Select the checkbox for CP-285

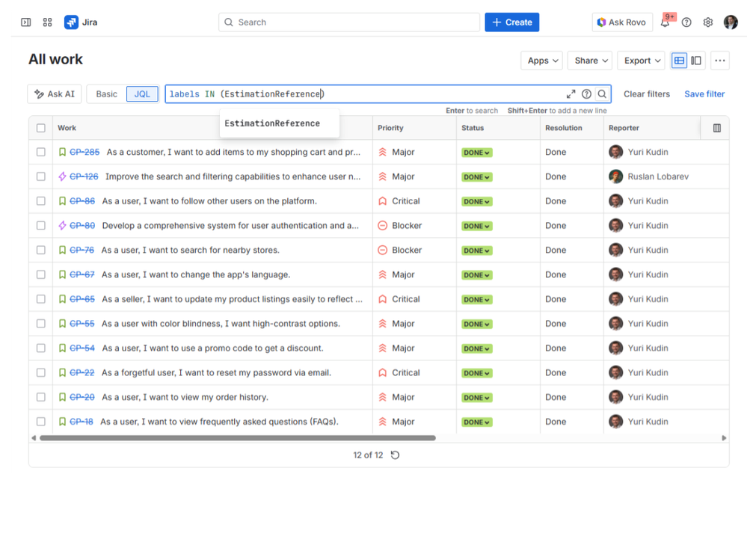click(x=41, y=152)
